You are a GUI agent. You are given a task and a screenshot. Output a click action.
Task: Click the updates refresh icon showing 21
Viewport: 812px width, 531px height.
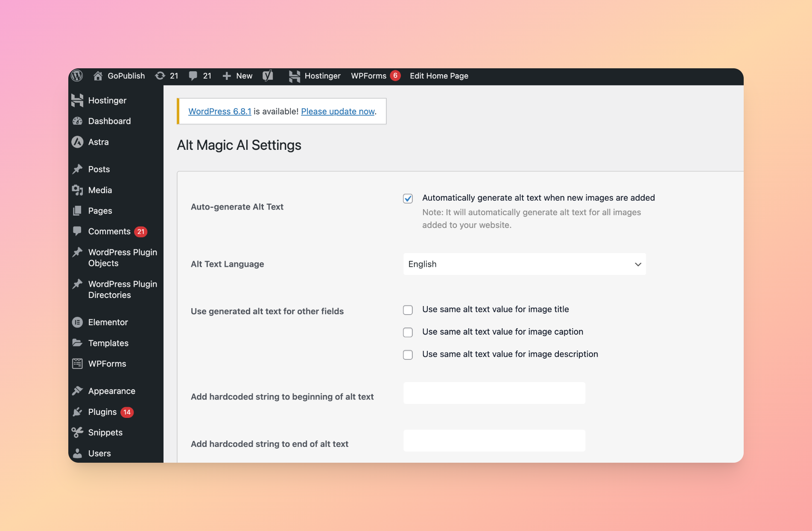click(x=160, y=76)
